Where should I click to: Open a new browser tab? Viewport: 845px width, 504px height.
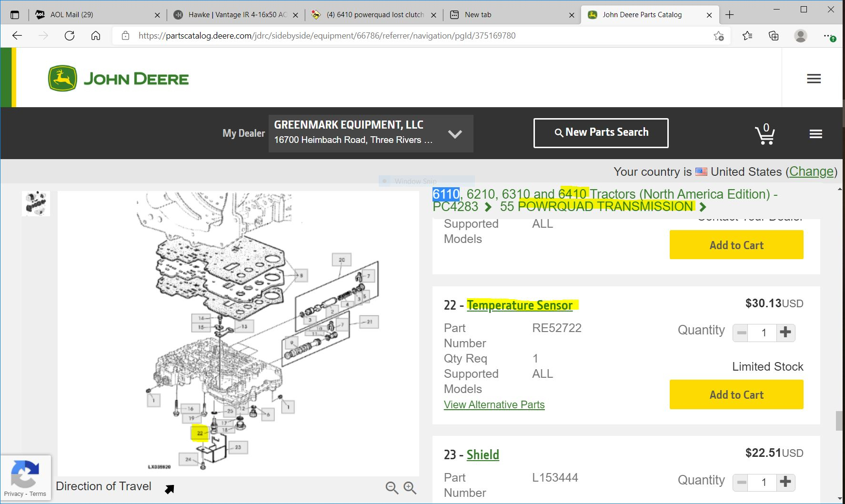(729, 15)
